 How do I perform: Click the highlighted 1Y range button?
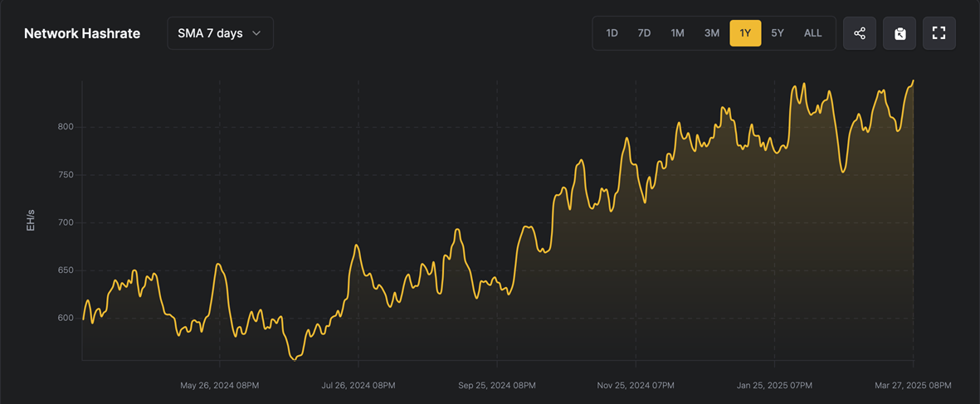[745, 33]
